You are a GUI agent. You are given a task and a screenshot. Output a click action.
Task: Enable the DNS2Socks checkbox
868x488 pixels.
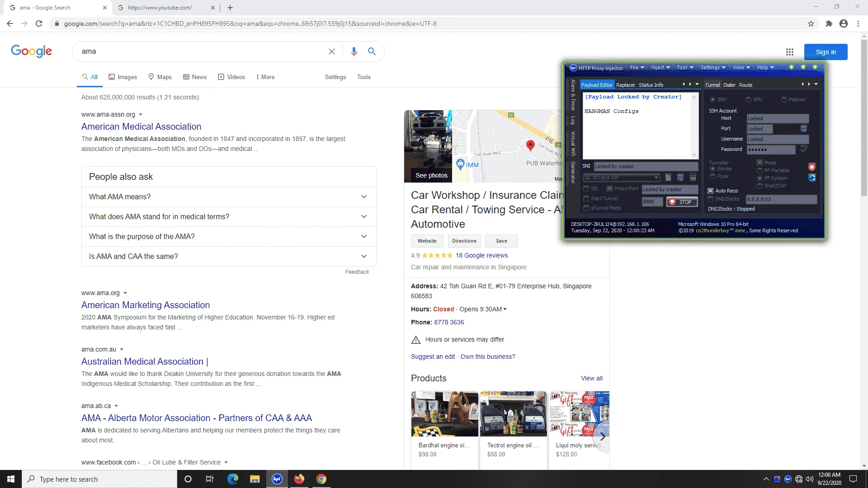pos(711,199)
